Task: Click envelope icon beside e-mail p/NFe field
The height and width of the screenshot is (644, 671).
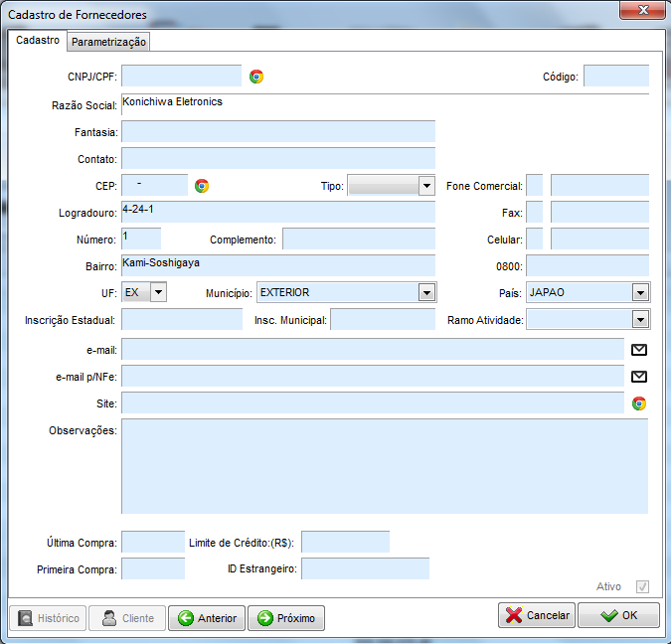Action: click(639, 377)
